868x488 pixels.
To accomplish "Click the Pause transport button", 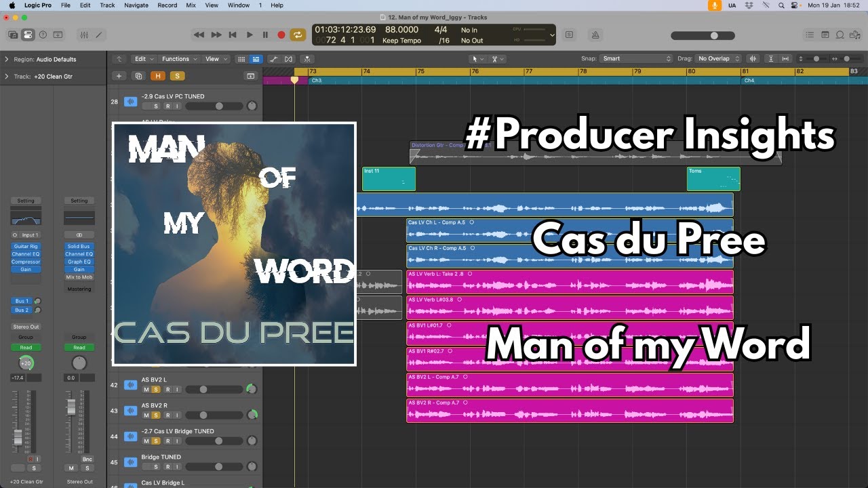I will 265,35.
